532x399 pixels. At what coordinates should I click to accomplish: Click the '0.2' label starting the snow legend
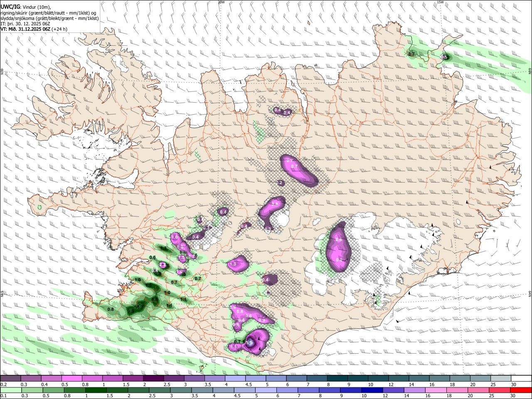[x=3, y=384]
